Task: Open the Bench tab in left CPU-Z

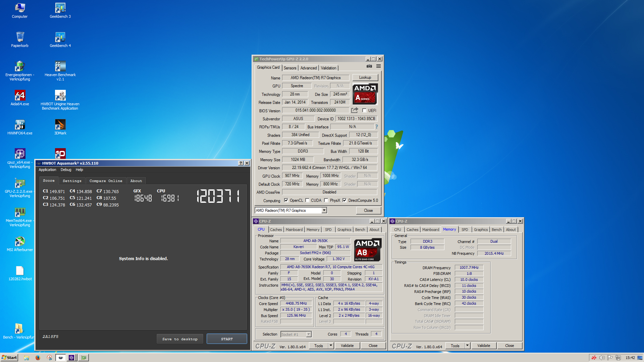Action: 360,230
